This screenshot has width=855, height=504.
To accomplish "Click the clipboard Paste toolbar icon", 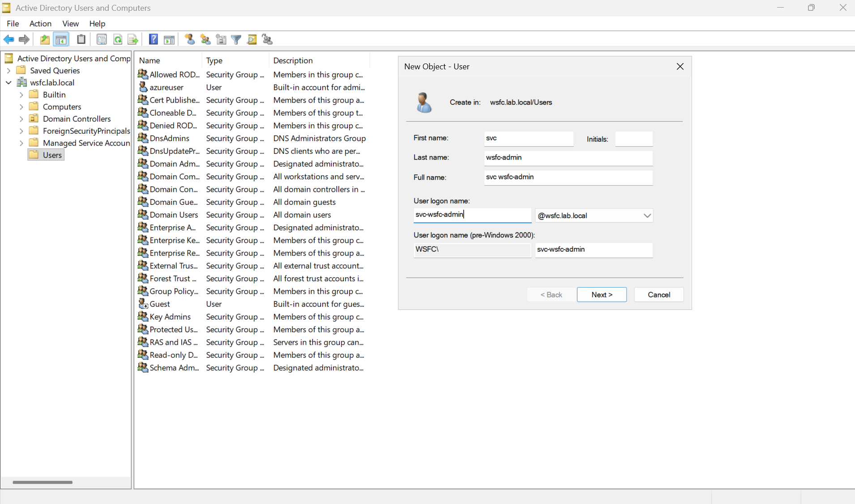I will (x=81, y=39).
